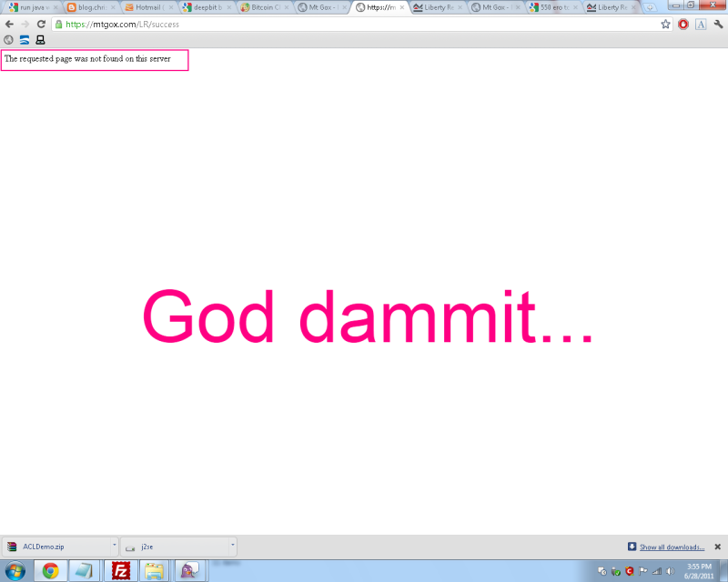
Task: Expand the j2se download options arrow
Action: [233, 547]
